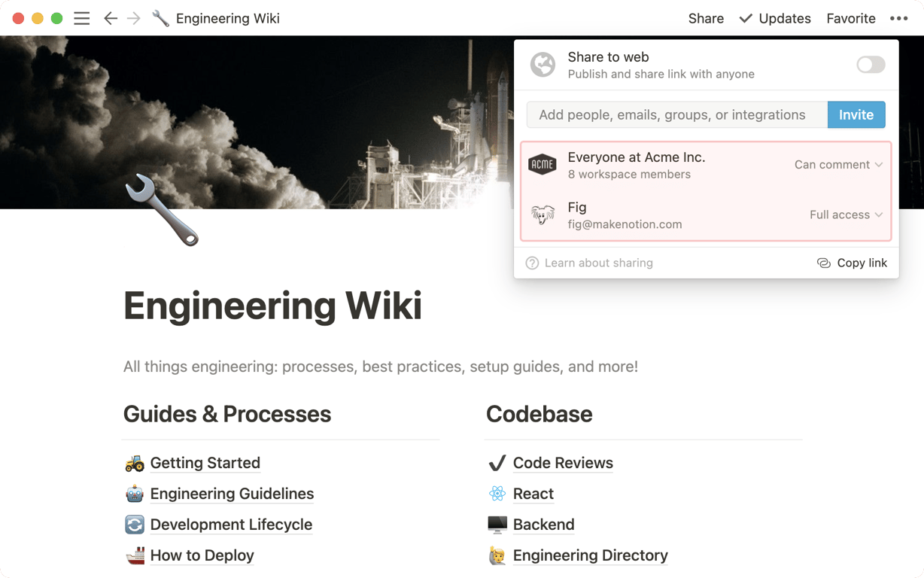Click the globe icon beside Share to web
The width and height of the screenshot is (924, 578).
click(x=543, y=65)
